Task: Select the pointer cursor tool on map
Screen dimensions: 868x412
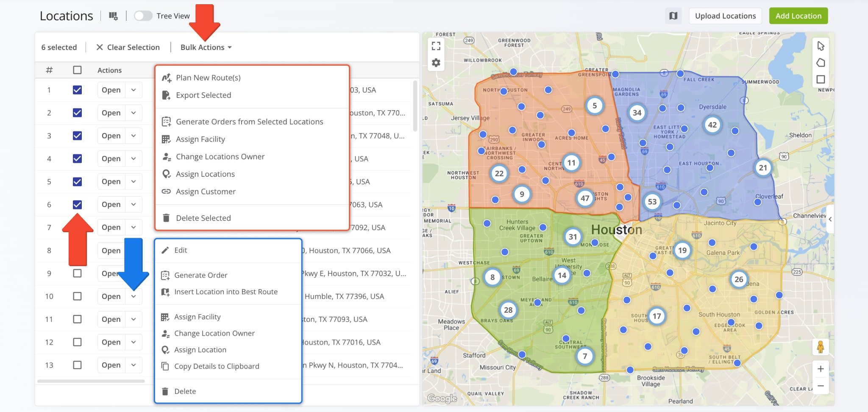Action: coord(821,46)
